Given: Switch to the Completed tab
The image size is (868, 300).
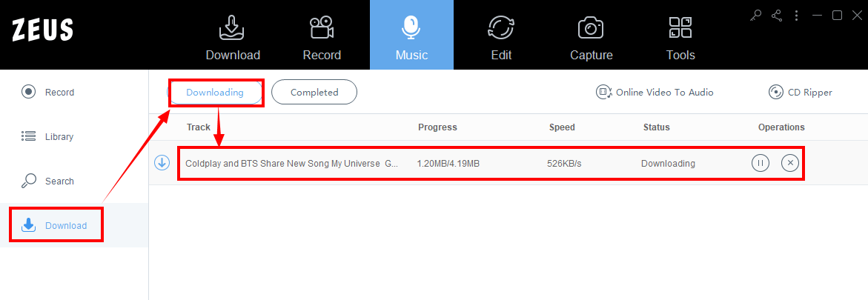Looking at the screenshot, I should [314, 93].
